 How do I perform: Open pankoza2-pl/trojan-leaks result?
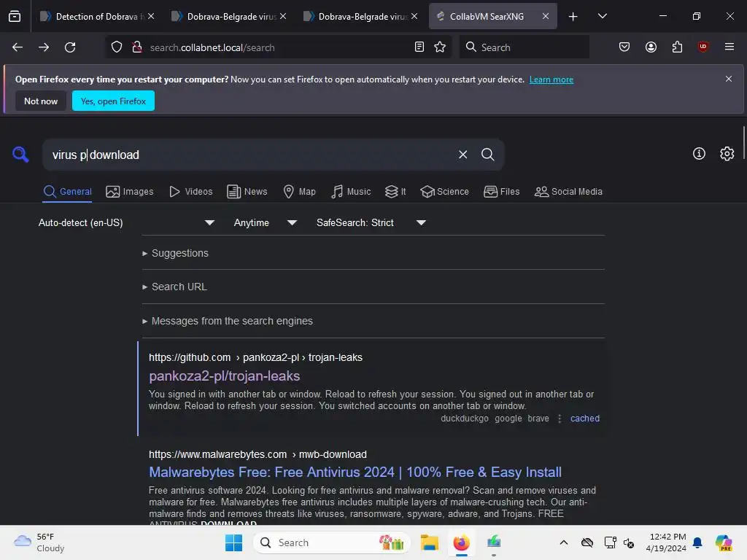(x=225, y=376)
